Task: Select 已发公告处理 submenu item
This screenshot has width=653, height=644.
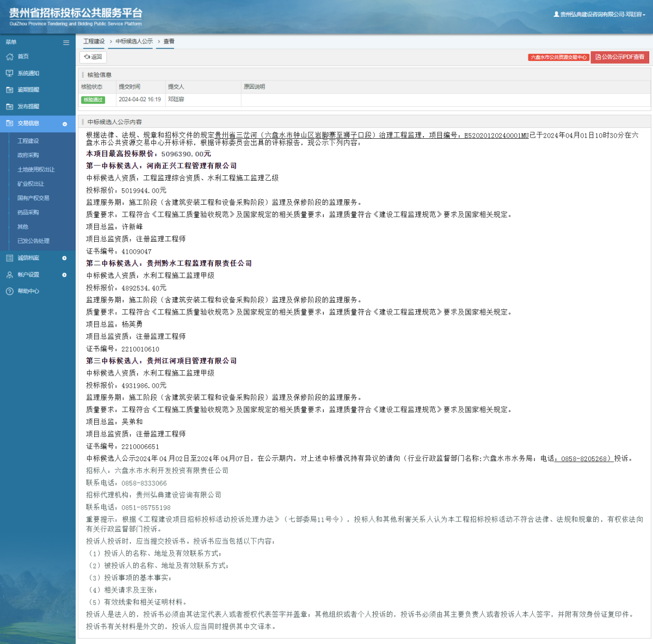Action: pos(33,241)
